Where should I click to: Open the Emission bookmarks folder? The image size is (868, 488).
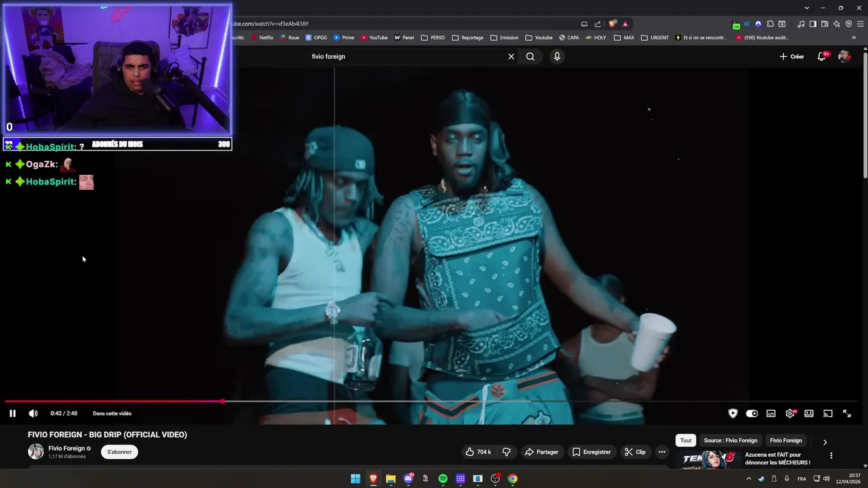tap(504, 38)
